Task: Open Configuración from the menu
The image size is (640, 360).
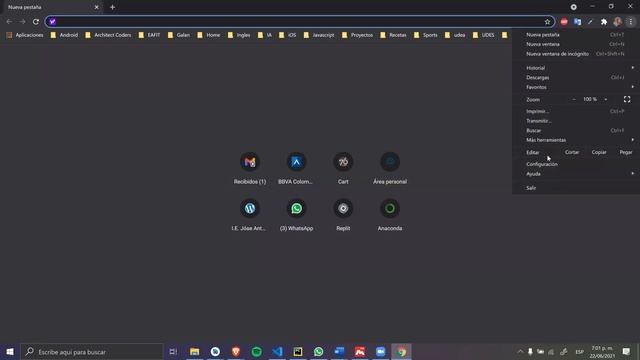Action: click(x=576, y=164)
